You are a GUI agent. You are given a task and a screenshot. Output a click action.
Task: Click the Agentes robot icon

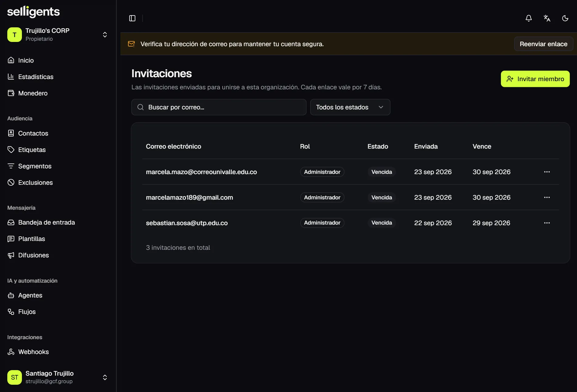tap(11, 295)
